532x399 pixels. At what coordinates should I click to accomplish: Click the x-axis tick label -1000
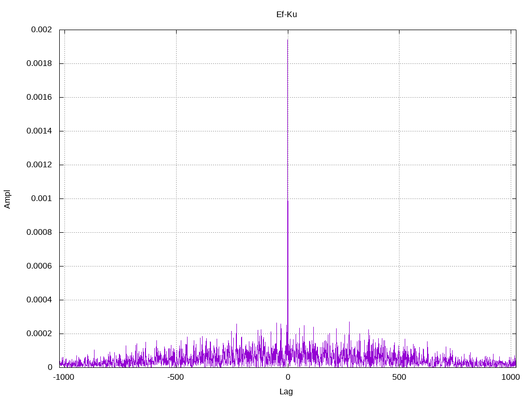[64, 377]
